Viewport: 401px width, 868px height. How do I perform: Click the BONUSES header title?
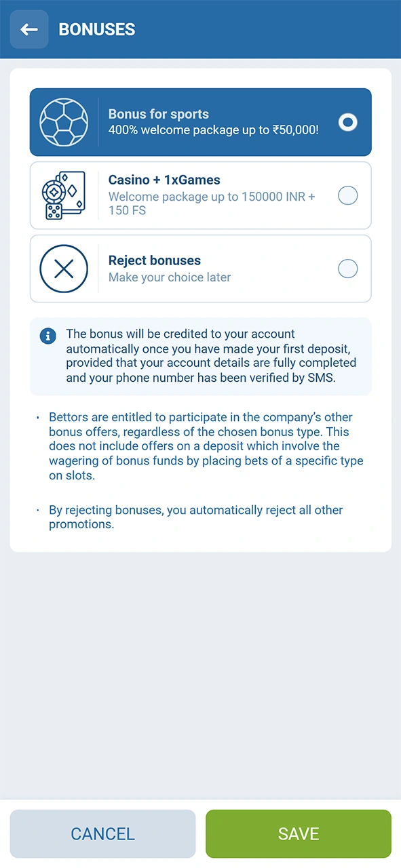pos(97,30)
